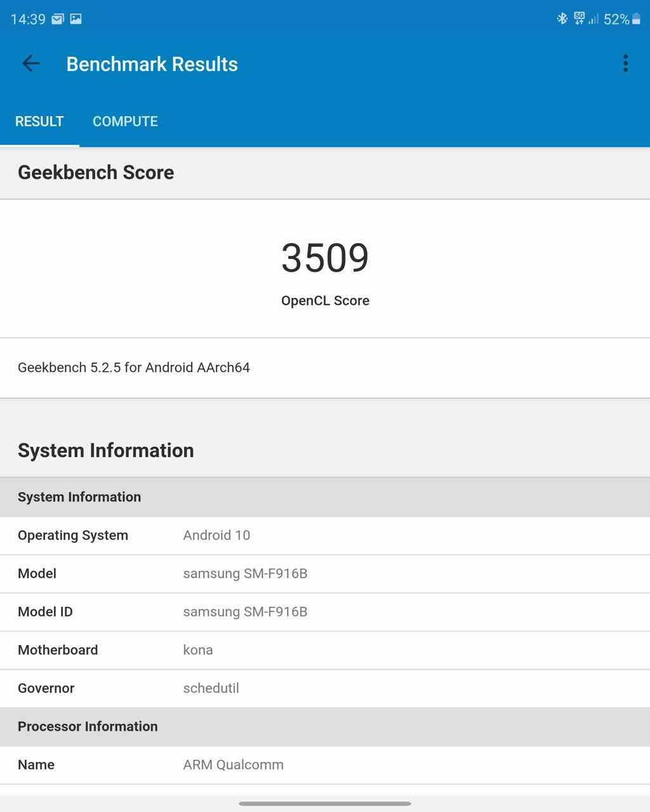Tap the mail notification icon in status bar
Image resolution: width=650 pixels, height=812 pixels.
(58, 19)
